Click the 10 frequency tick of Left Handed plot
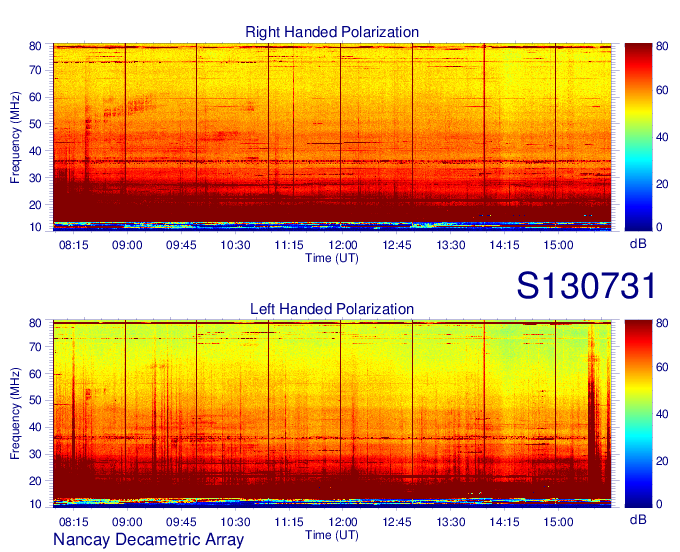Image resolution: width=680 pixels, height=552 pixels. pos(35,504)
